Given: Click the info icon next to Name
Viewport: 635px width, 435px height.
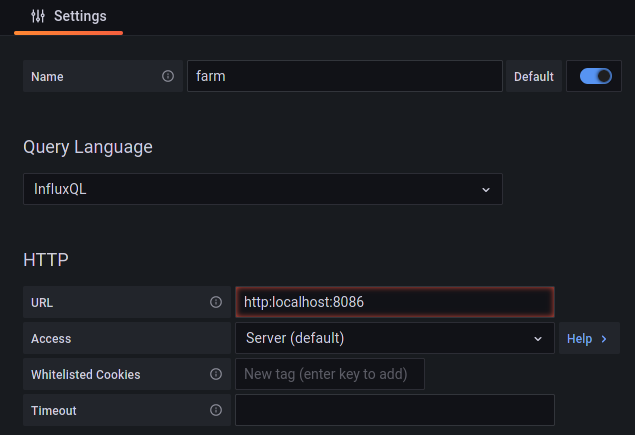Looking at the screenshot, I should [168, 76].
